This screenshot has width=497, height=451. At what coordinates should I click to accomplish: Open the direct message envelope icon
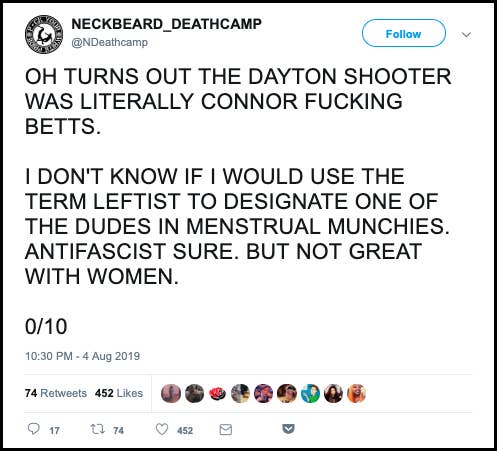pos(226,430)
